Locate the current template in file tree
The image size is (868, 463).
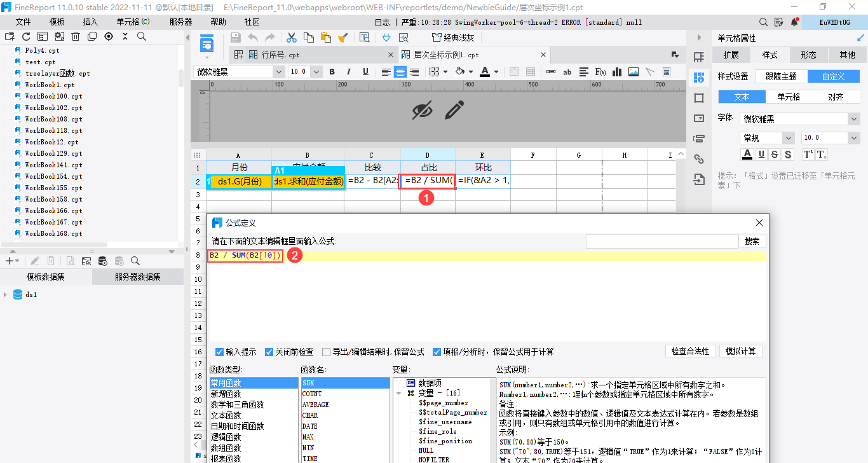pos(109,36)
